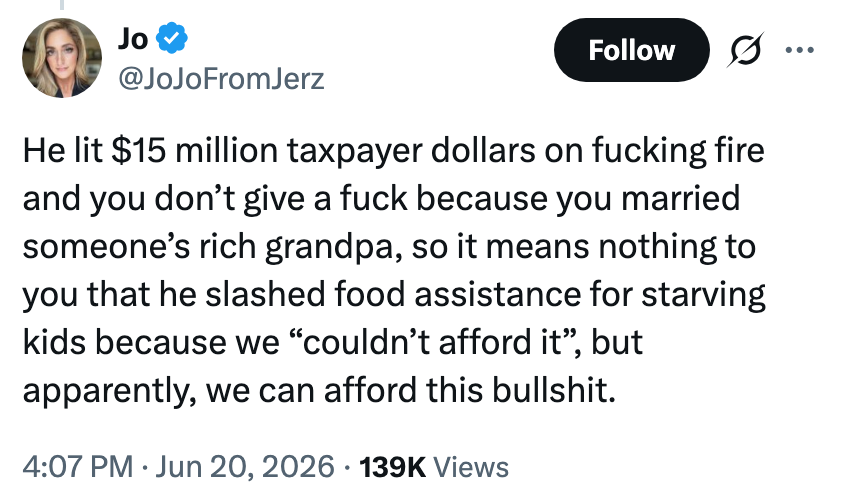842x500 pixels.
Task: Click "$15 million" in the tweet text
Action: click(x=194, y=150)
